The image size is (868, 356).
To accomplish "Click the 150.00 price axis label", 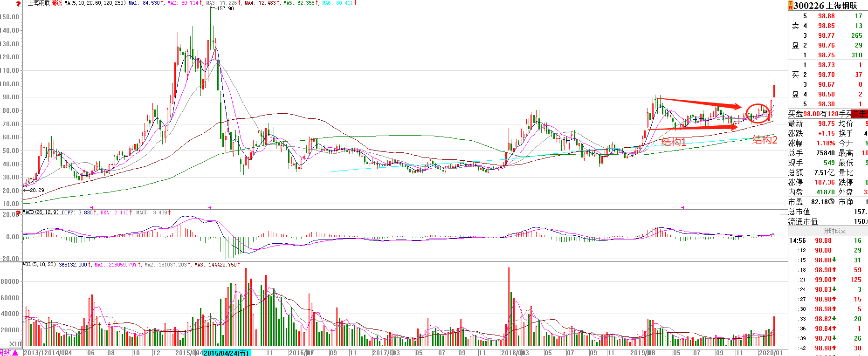I will click(10, 17).
